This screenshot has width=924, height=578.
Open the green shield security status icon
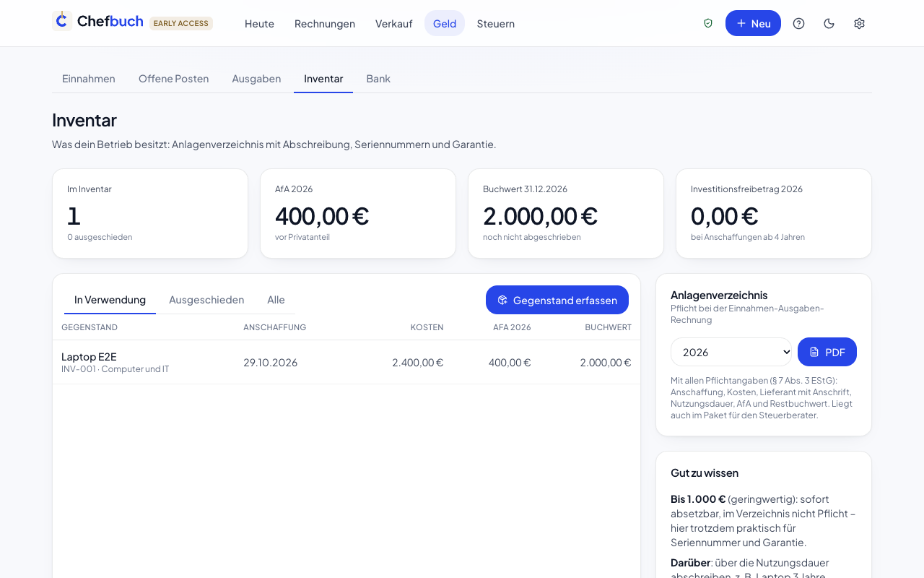tap(708, 23)
